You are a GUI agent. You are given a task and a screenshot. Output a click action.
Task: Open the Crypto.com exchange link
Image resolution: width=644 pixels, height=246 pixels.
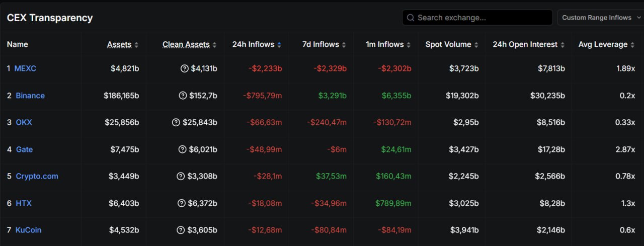click(37, 176)
